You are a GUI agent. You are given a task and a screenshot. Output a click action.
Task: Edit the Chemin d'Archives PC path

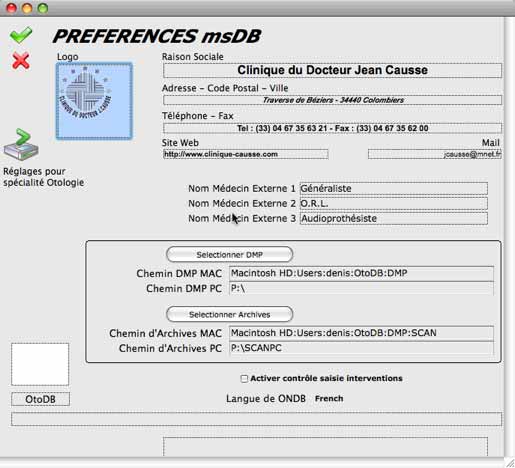[361, 348]
